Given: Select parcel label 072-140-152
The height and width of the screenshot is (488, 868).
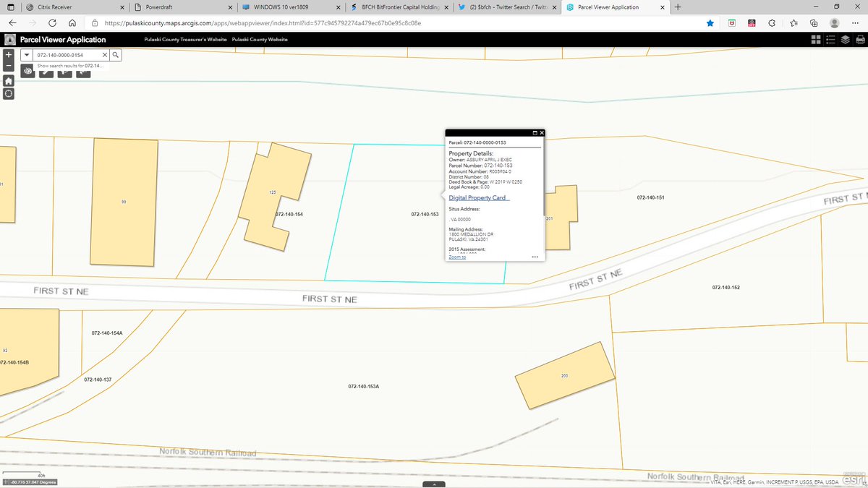Looking at the screenshot, I should 726,288.
